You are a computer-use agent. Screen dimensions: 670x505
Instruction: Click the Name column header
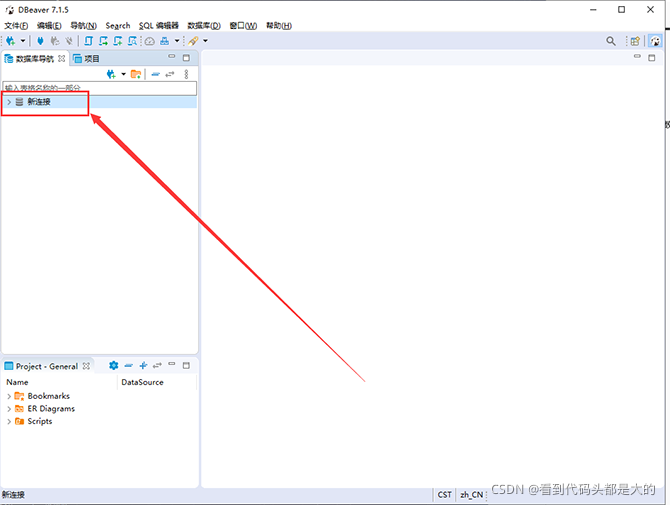coord(18,382)
